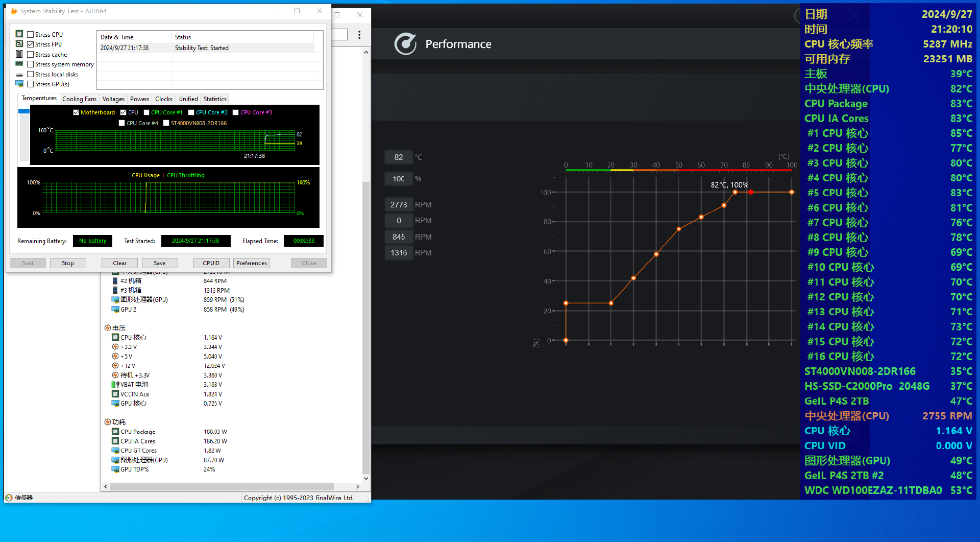The image size is (980, 542).
Task: Click the 82 °C temperature input field
Action: [399, 157]
